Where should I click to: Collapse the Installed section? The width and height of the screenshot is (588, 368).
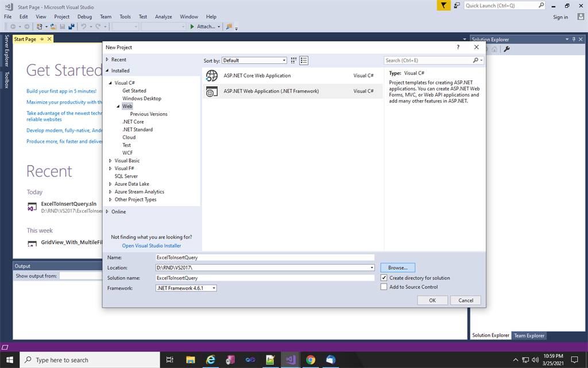(107, 71)
